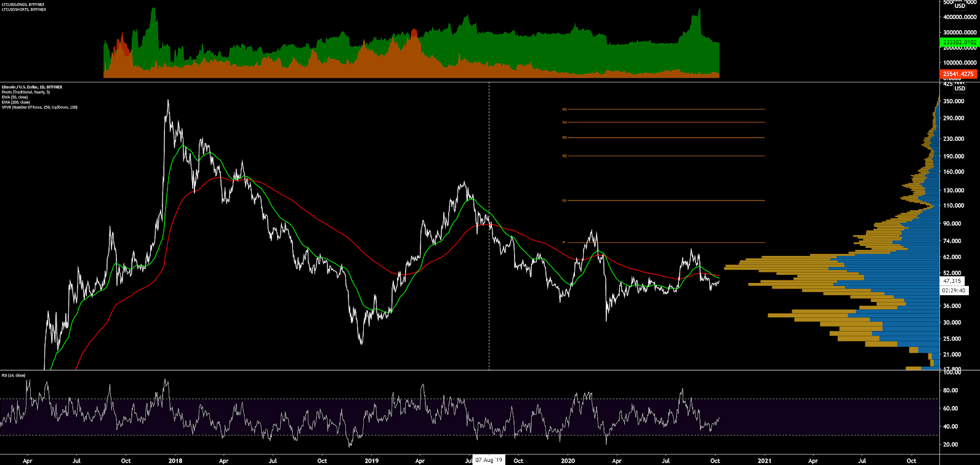Click the R5 pivot level line label
The image size is (980, 465).
(x=564, y=109)
